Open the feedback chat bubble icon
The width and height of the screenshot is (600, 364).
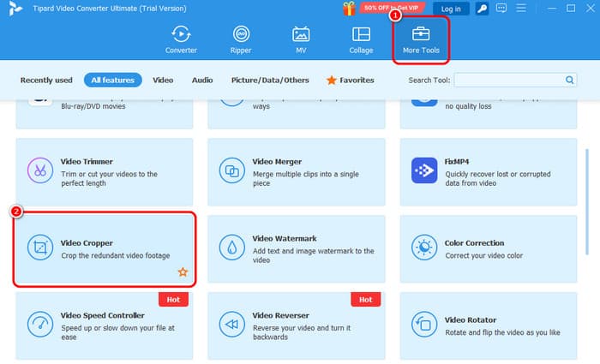point(501,8)
